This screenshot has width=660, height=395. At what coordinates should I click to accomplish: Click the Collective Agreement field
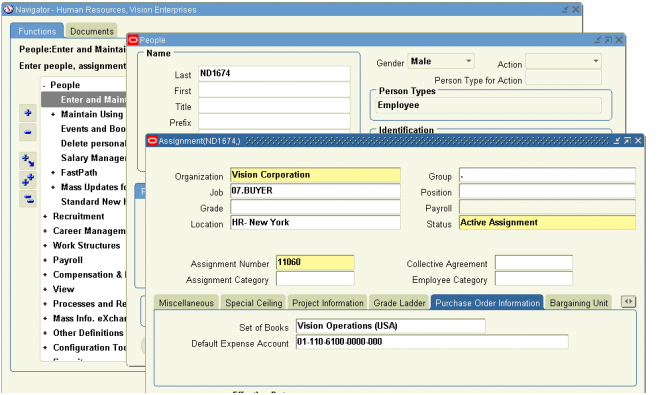(x=534, y=262)
